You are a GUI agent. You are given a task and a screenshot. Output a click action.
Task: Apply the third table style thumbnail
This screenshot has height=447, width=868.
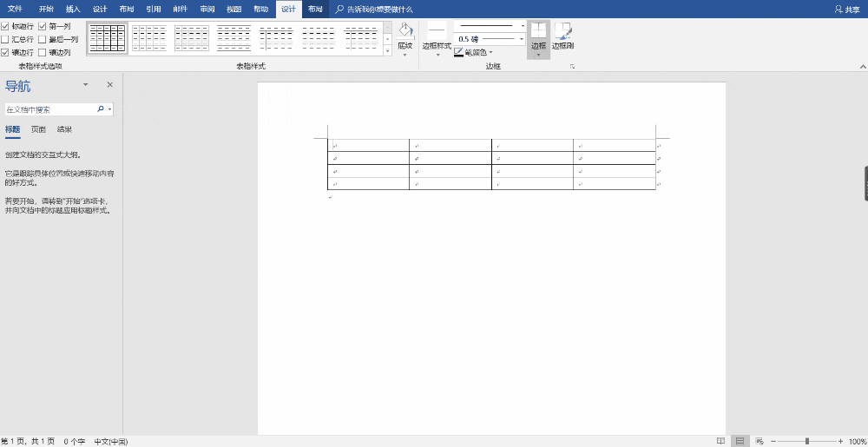click(192, 38)
